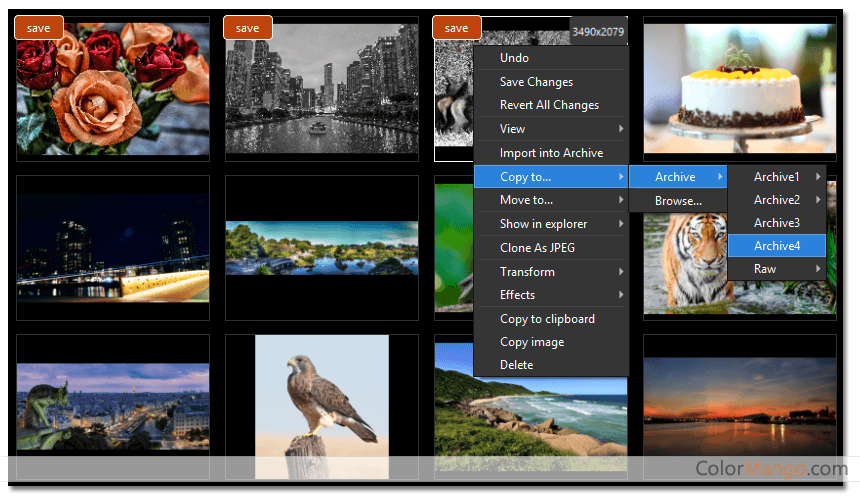Select Paris gargoyle photo thumbnail
Image resolution: width=860 pixels, height=499 pixels.
click(113, 407)
